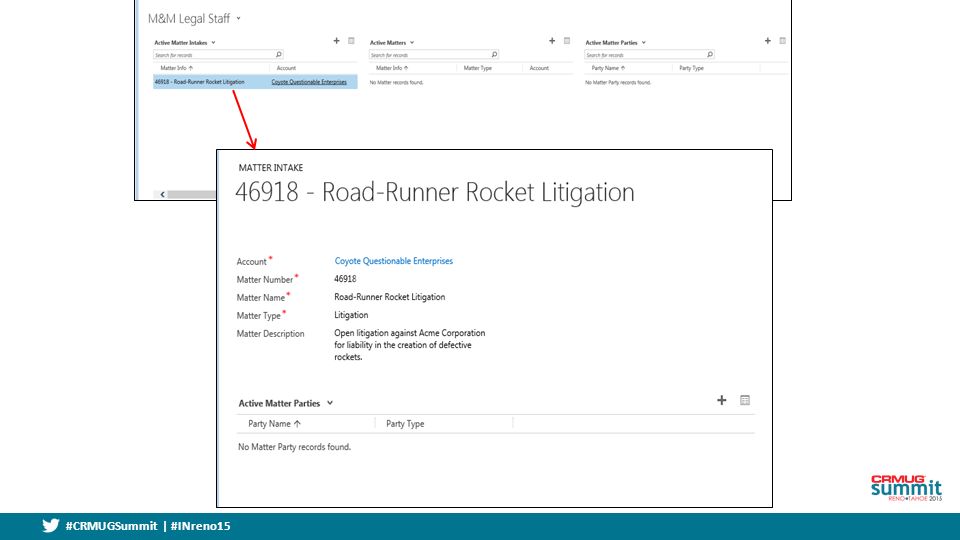Add a Matter Party in the intake form
This screenshot has width=960, height=540.
point(721,400)
